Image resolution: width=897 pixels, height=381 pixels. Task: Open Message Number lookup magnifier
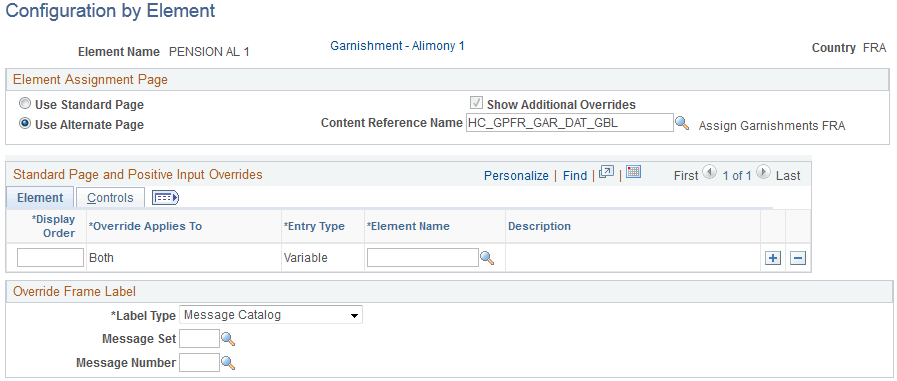pos(228,363)
